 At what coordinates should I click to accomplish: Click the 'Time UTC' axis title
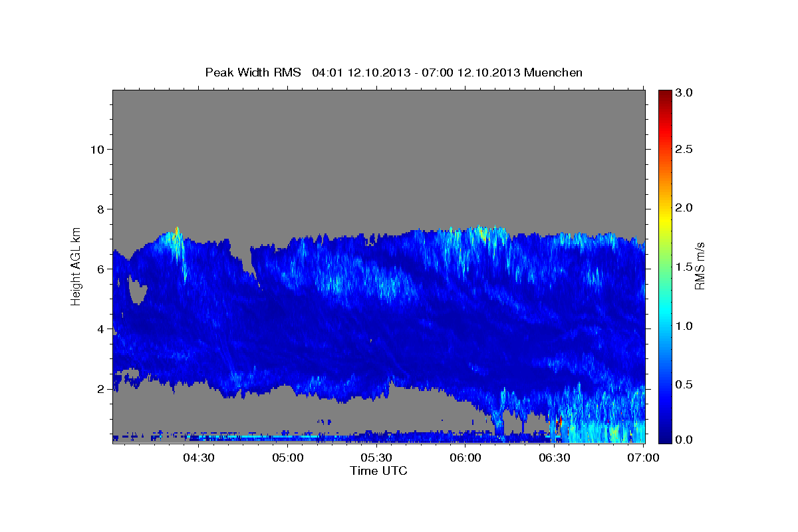(378, 471)
